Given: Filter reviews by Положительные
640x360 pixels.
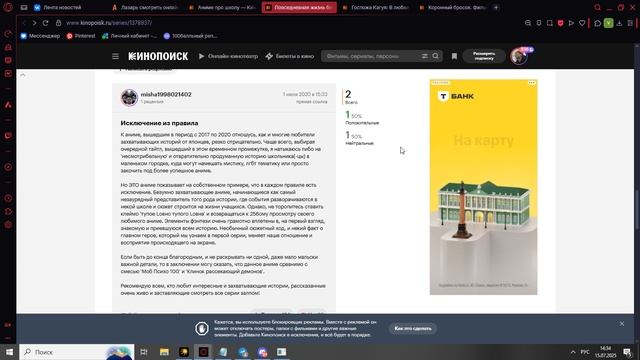Looking at the screenshot, I should (x=362, y=123).
